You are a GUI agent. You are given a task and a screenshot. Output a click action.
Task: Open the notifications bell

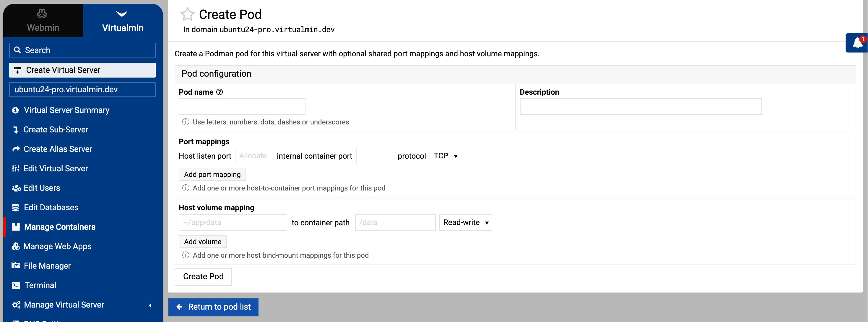pyautogui.click(x=857, y=43)
